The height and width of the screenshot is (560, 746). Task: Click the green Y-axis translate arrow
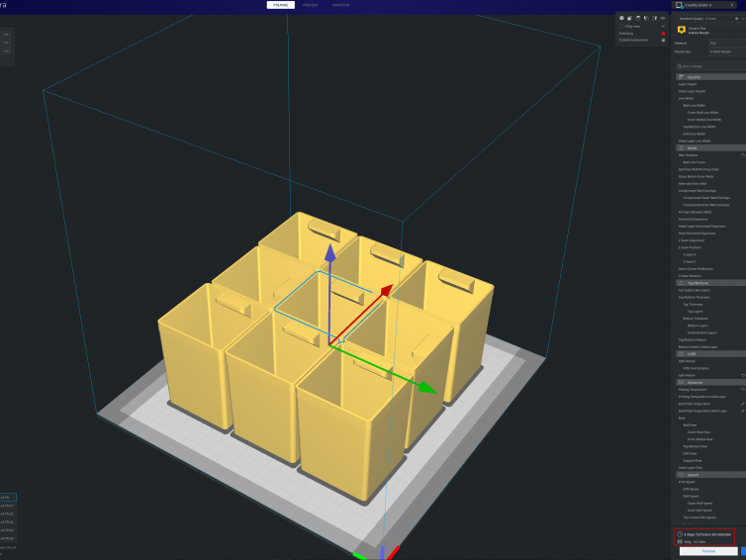tap(426, 387)
